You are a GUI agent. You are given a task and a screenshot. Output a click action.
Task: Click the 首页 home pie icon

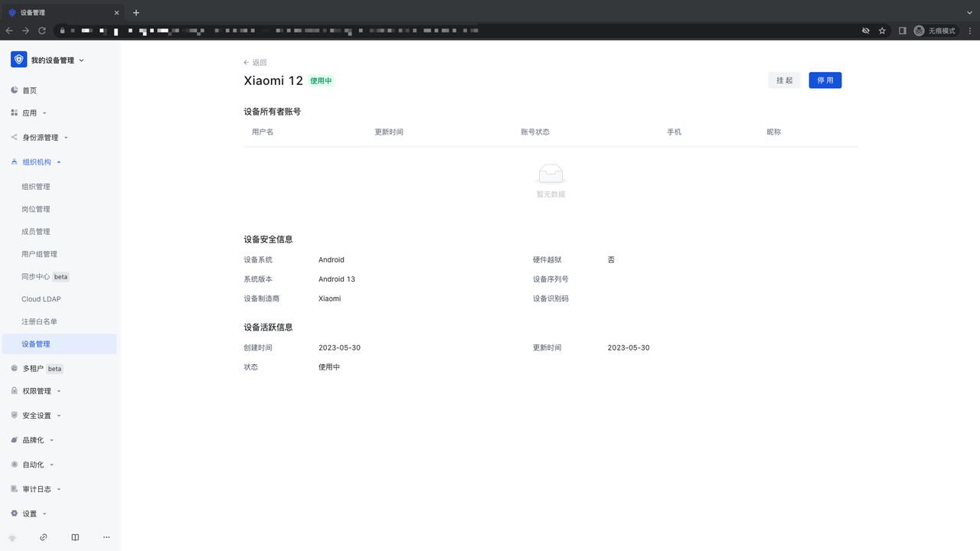coord(15,90)
